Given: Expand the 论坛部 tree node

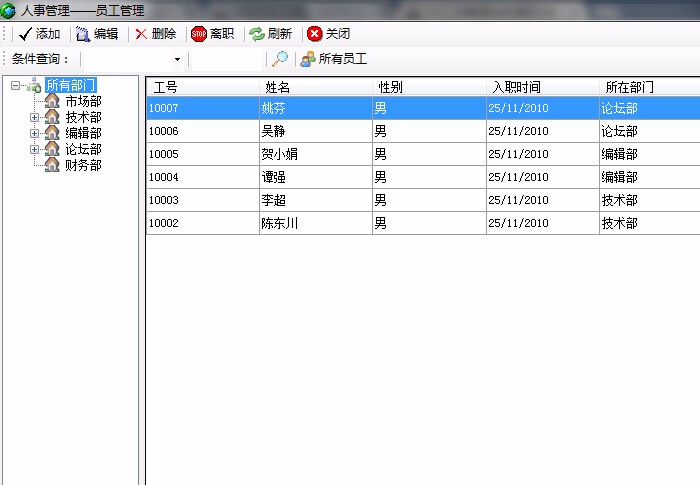Looking at the screenshot, I should [x=34, y=149].
